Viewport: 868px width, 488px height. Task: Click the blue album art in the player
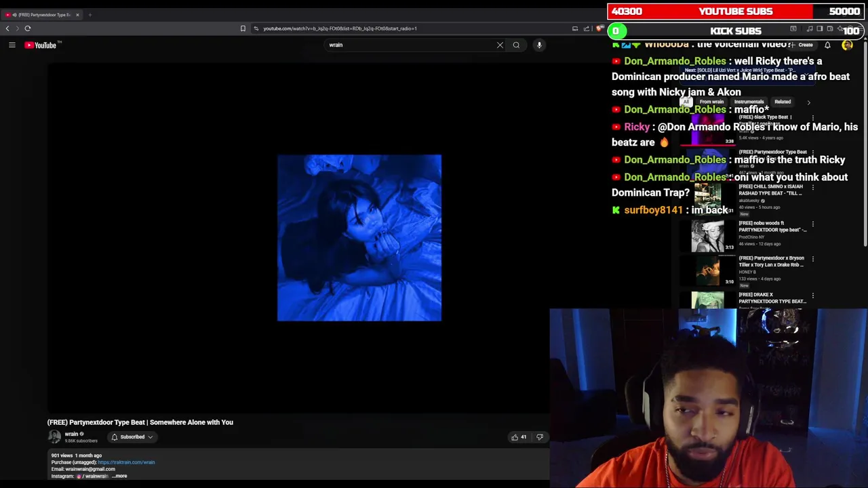pyautogui.click(x=359, y=238)
